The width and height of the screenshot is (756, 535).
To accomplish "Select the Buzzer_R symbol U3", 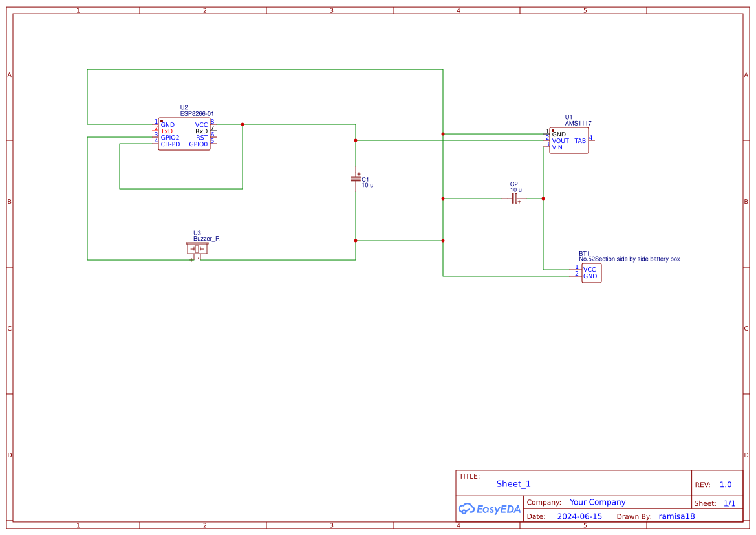I will (197, 249).
